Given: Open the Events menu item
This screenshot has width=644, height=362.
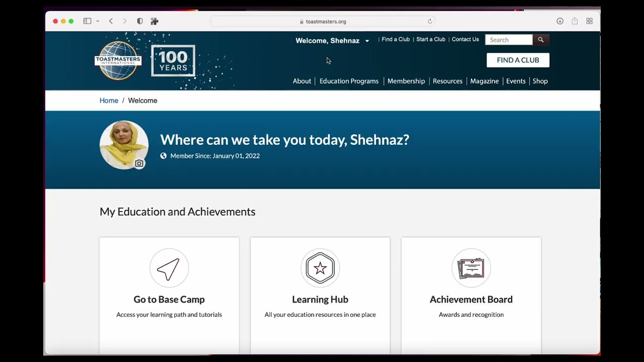Looking at the screenshot, I should pos(516,81).
